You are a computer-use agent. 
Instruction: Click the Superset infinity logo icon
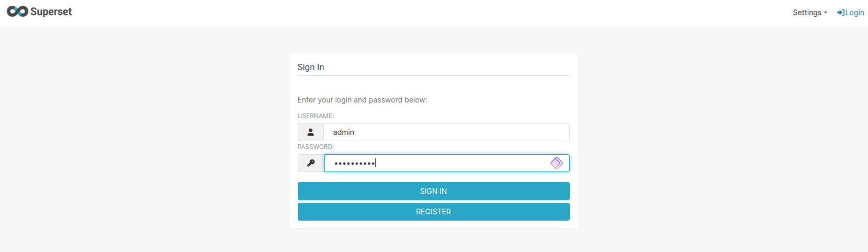17,12
